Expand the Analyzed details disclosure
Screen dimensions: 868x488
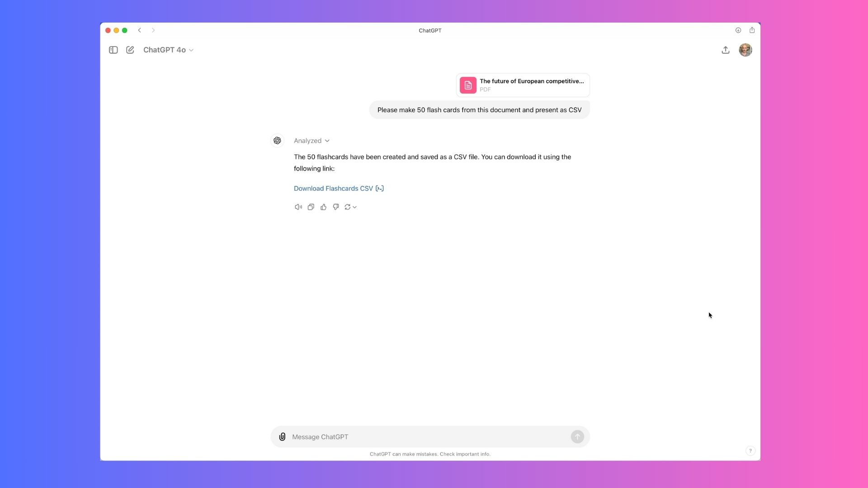pyautogui.click(x=327, y=141)
